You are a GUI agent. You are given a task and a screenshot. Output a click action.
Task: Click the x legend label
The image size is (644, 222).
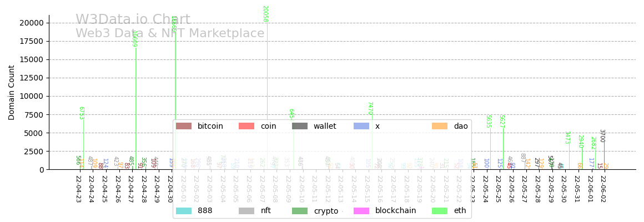point(378,127)
